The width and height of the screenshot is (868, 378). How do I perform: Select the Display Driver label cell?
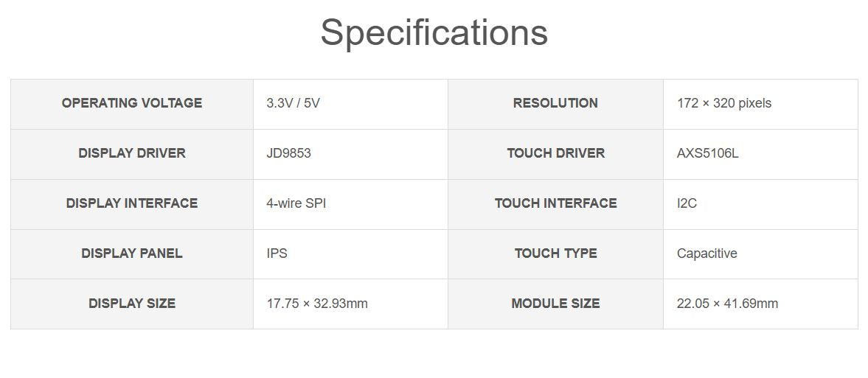click(x=132, y=153)
